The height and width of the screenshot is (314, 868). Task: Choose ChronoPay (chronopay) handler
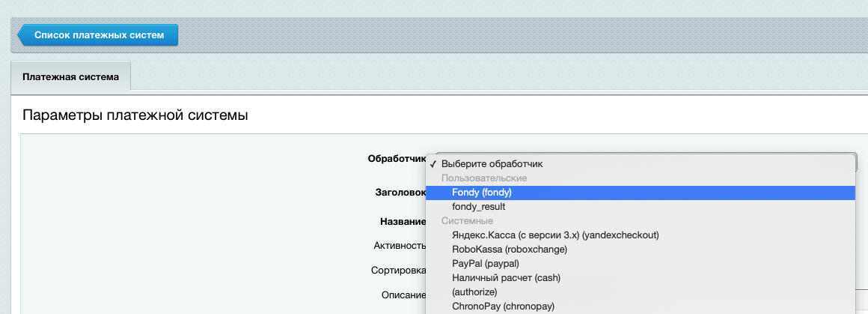coord(641,307)
